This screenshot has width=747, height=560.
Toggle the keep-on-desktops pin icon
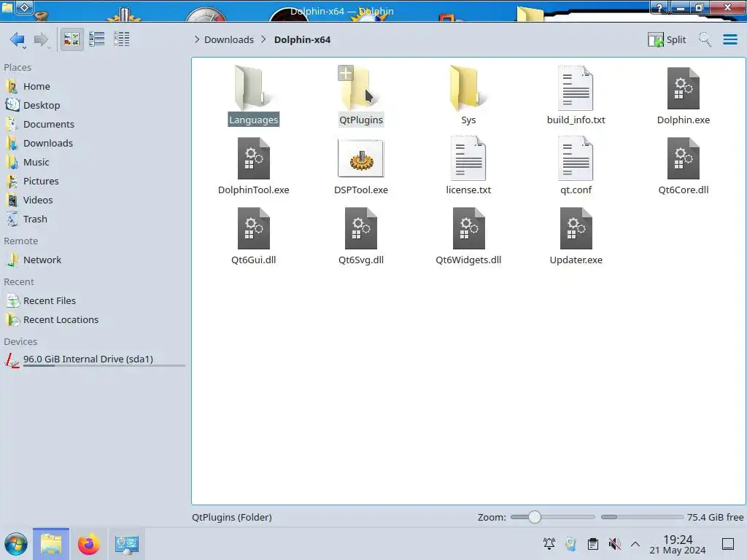(x=25, y=7)
